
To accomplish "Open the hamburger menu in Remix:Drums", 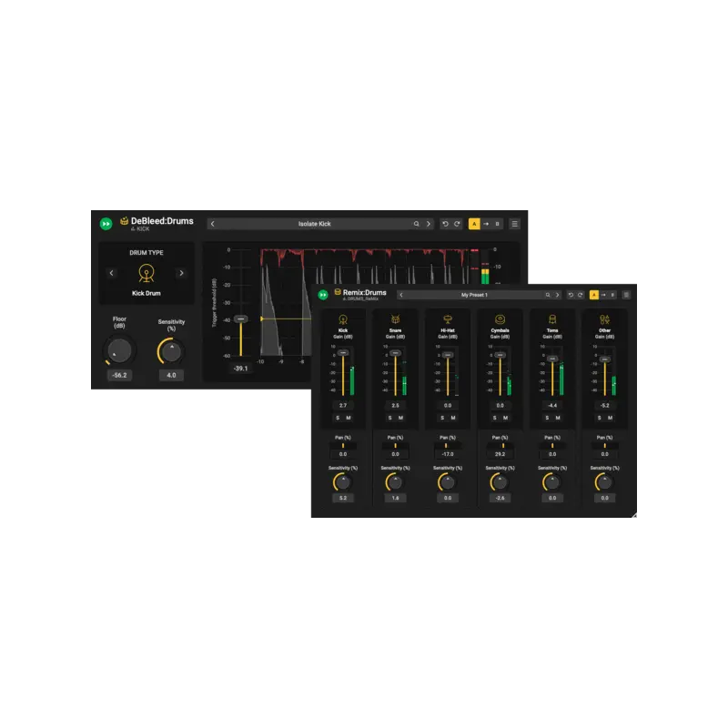I will click(x=626, y=295).
